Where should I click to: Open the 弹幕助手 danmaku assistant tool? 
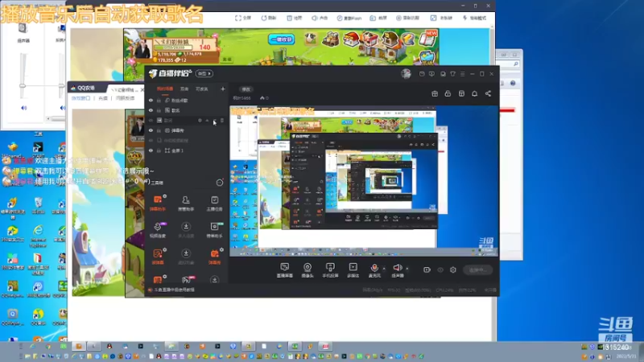[x=158, y=203]
